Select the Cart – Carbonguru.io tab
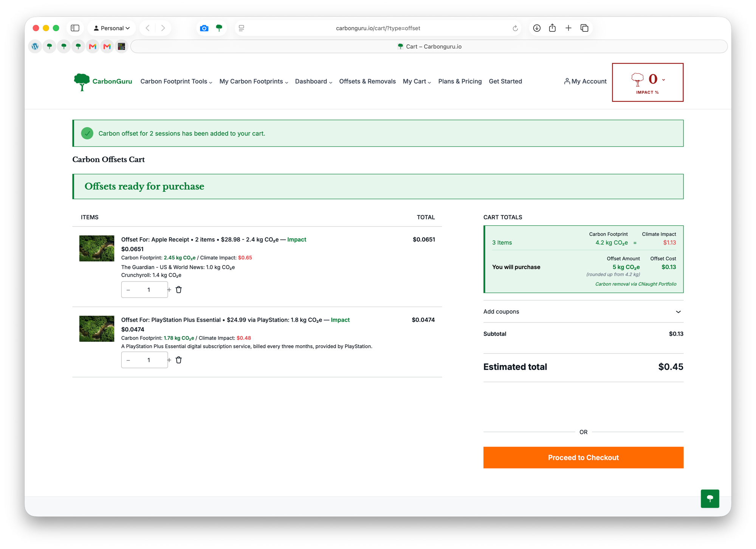The image size is (756, 549). click(429, 47)
